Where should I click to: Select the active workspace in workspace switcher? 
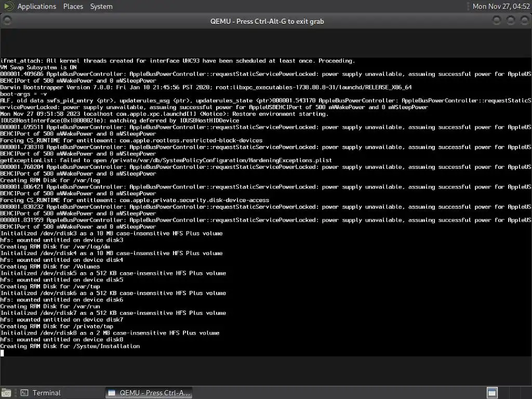(492, 393)
